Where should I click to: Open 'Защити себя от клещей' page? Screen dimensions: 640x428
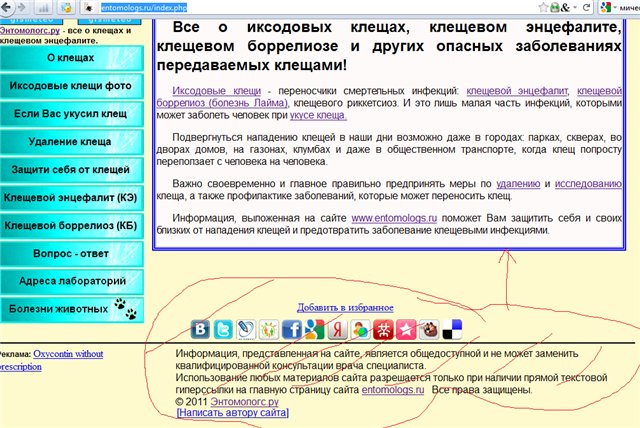71,169
